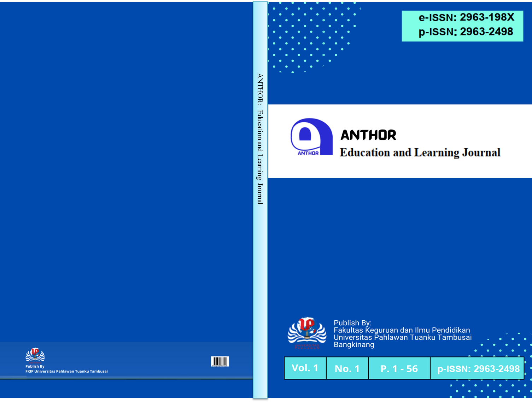532x402 pixels.
Task: Click the barcode on the back cover
Action: pyautogui.click(x=221, y=362)
